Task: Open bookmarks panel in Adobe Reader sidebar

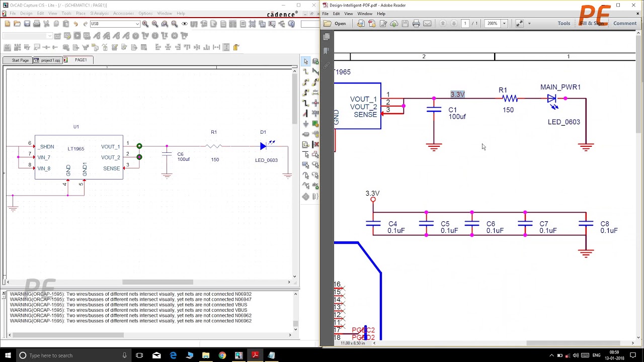Action: coord(327,51)
